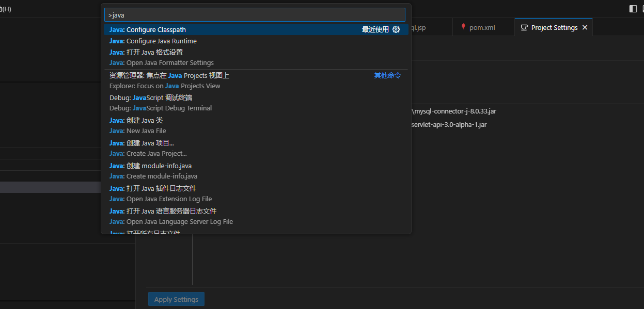The height and width of the screenshot is (309, 644).
Task: Click 'Debug: JavaScript Debug Terminal' subtitle
Action: [x=161, y=108]
